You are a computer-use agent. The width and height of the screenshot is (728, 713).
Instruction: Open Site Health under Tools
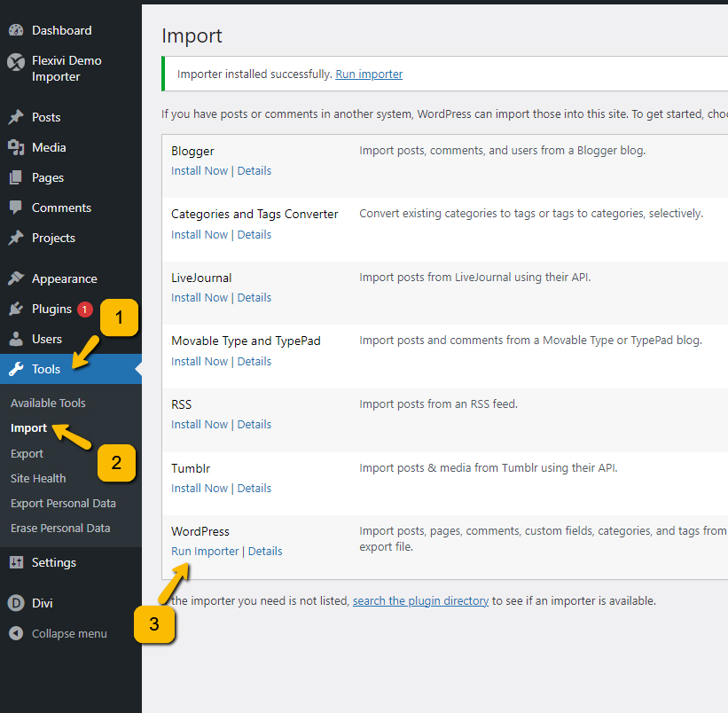[x=38, y=478]
